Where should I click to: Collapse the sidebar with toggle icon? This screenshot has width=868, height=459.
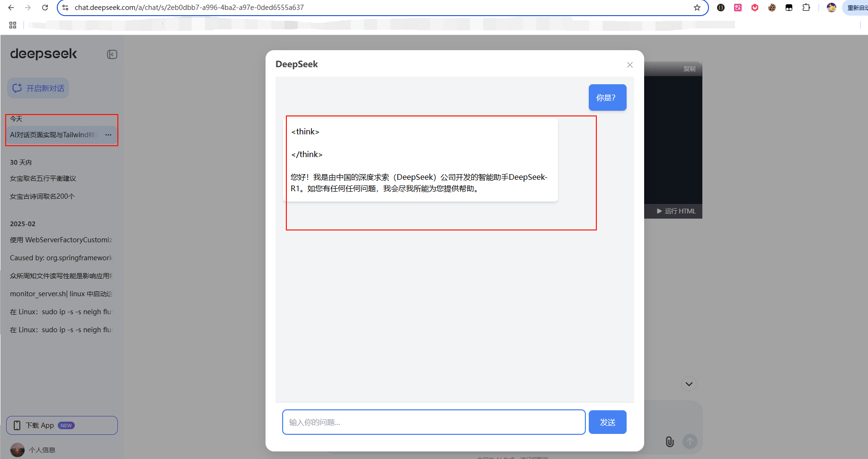112,54
